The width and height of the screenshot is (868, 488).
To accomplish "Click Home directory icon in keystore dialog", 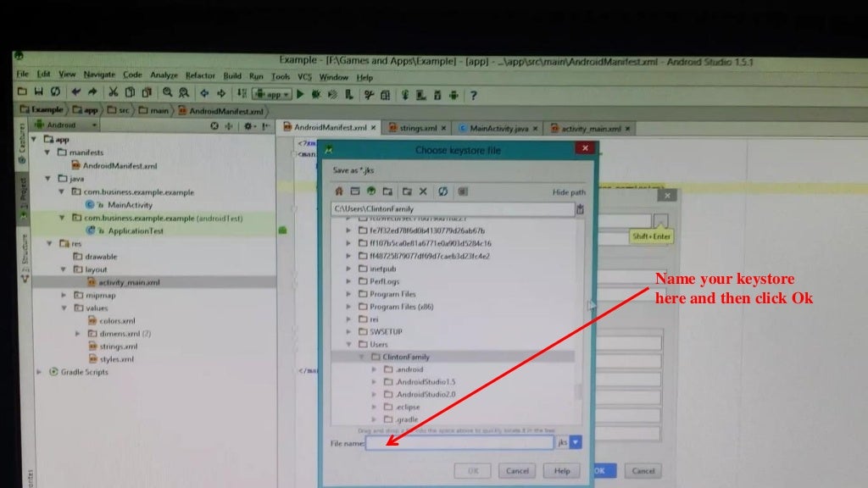I will click(x=339, y=191).
